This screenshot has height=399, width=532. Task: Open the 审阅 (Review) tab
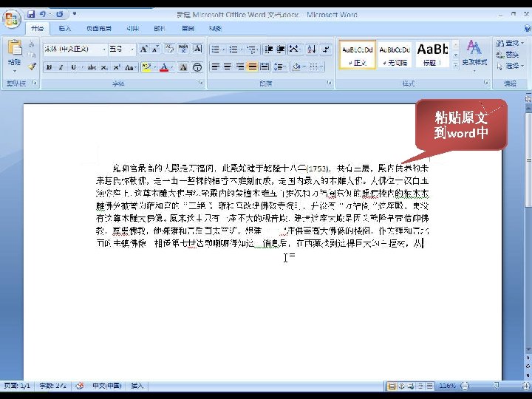tap(188, 29)
